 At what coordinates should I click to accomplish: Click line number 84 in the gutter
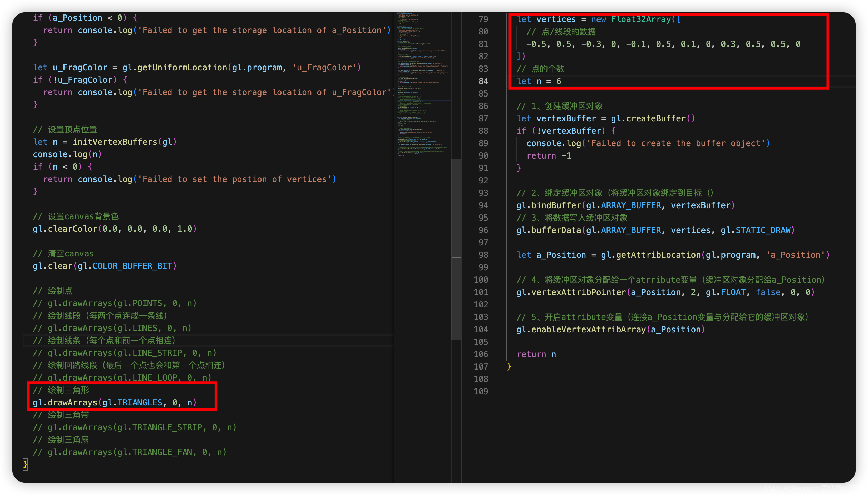tap(483, 81)
